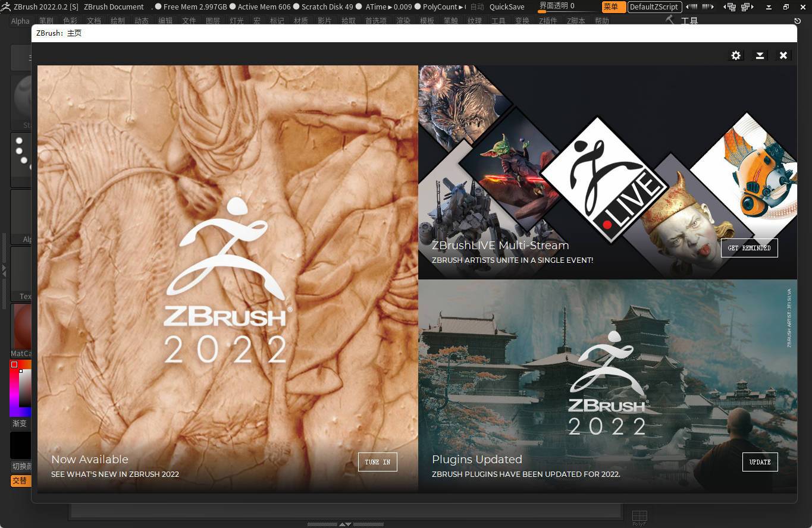Load next UI layout arrow icon
This screenshot has height=528, width=812.
pyautogui.click(x=708, y=7)
